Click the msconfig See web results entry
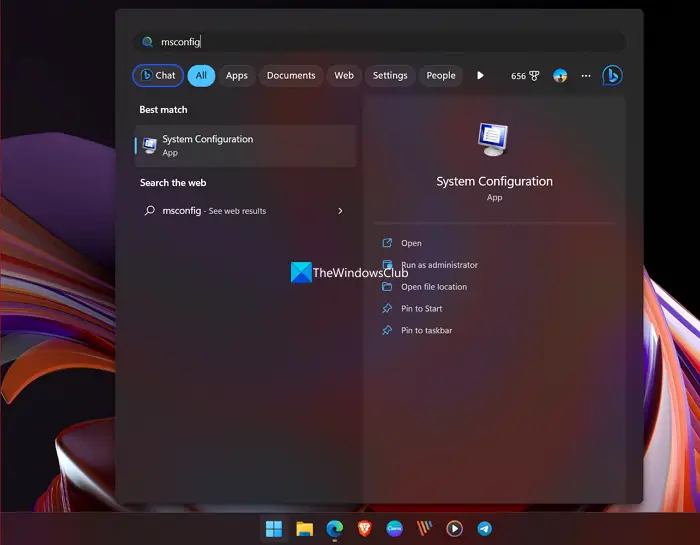 246,211
